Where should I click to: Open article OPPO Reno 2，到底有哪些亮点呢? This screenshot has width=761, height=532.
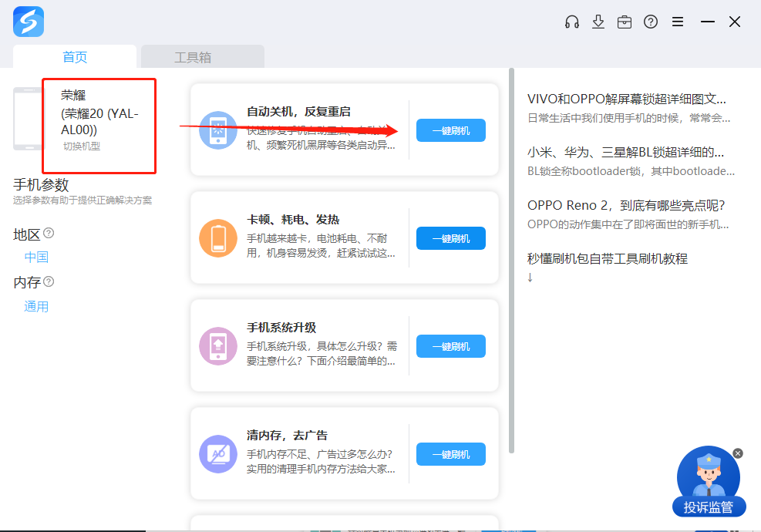626,205
